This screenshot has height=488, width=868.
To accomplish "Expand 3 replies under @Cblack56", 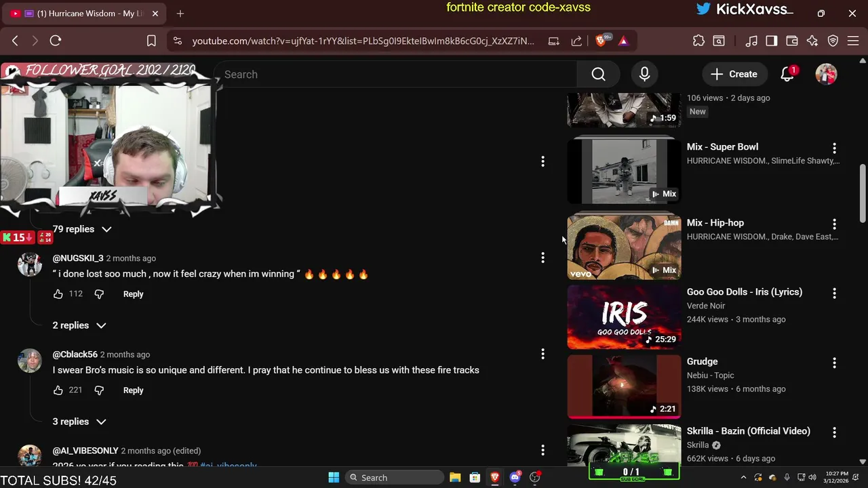I will (x=79, y=422).
